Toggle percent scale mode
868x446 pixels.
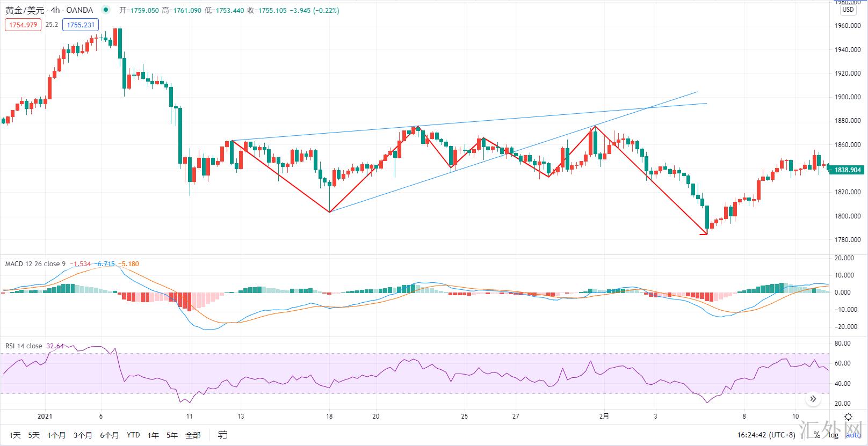tap(817, 435)
